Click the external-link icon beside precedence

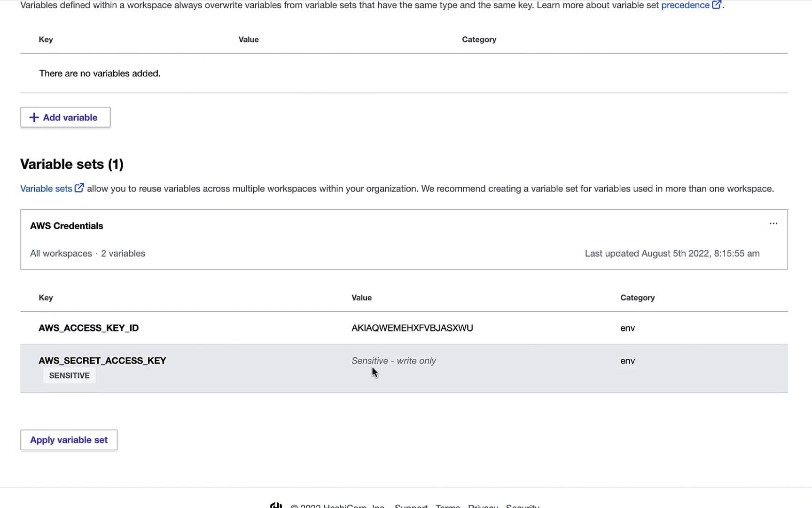pos(716,5)
